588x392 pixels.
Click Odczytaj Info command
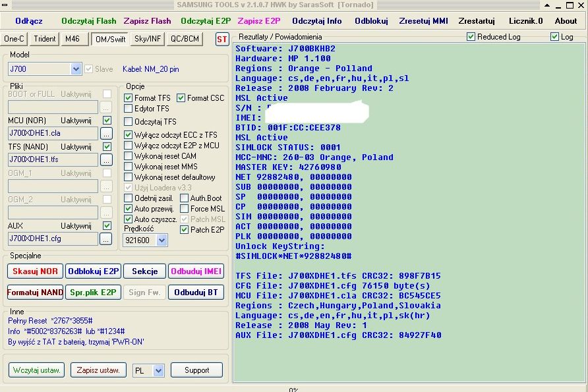(x=317, y=21)
